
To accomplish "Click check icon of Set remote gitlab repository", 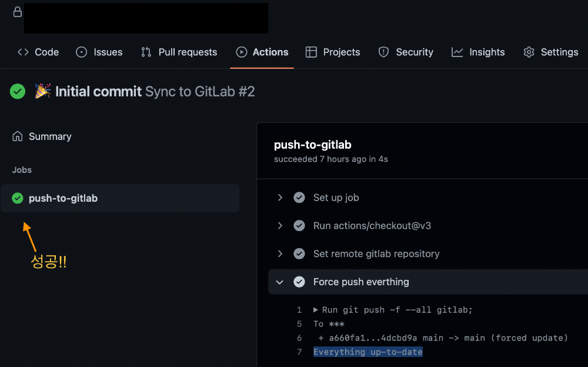I will point(299,253).
